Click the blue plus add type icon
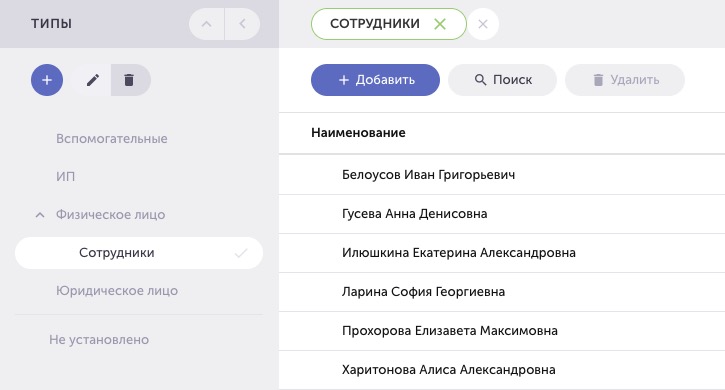 coord(47,80)
